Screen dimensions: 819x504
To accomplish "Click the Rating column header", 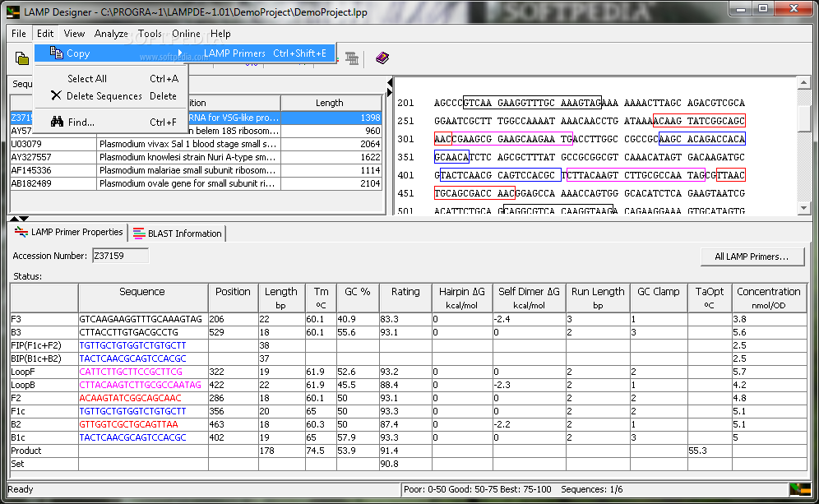I will (x=405, y=298).
